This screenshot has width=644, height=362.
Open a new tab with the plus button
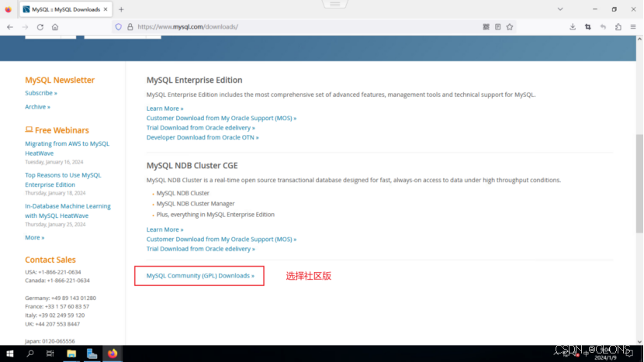pos(121,9)
